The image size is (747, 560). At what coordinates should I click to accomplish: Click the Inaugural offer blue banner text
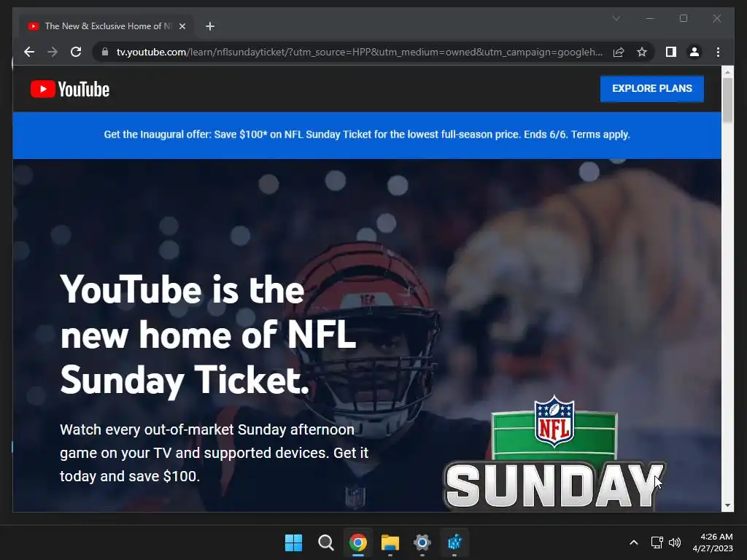click(x=367, y=135)
